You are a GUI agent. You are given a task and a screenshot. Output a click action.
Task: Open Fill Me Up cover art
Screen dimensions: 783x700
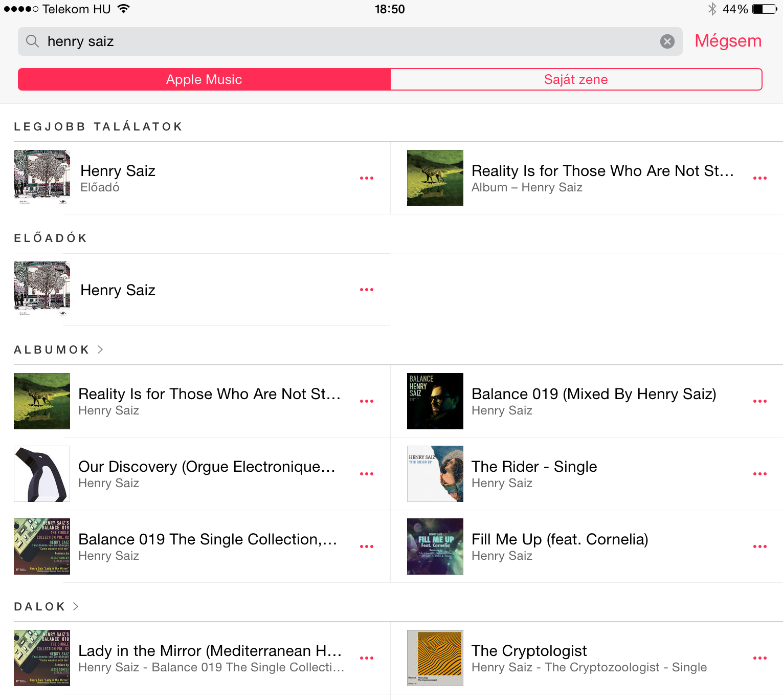[435, 546]
